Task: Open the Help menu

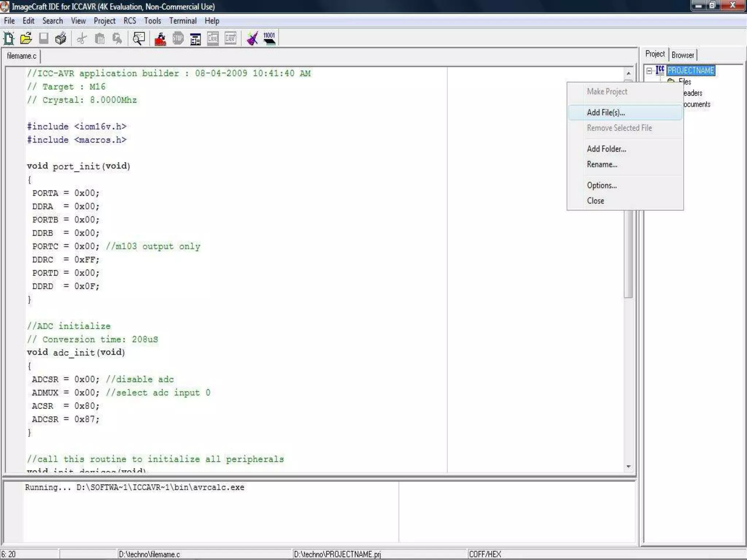Action: tap(212, 21)
